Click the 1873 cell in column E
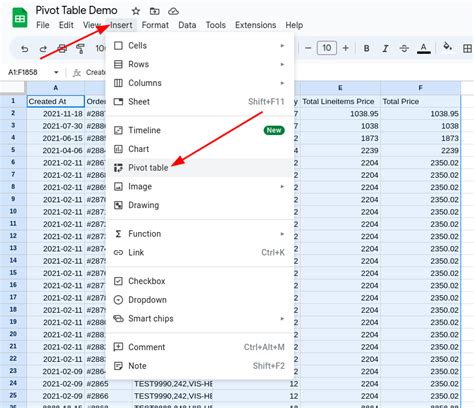Image resolution: width=474 pixels, height=408 pixels. (x=340, y=138)
